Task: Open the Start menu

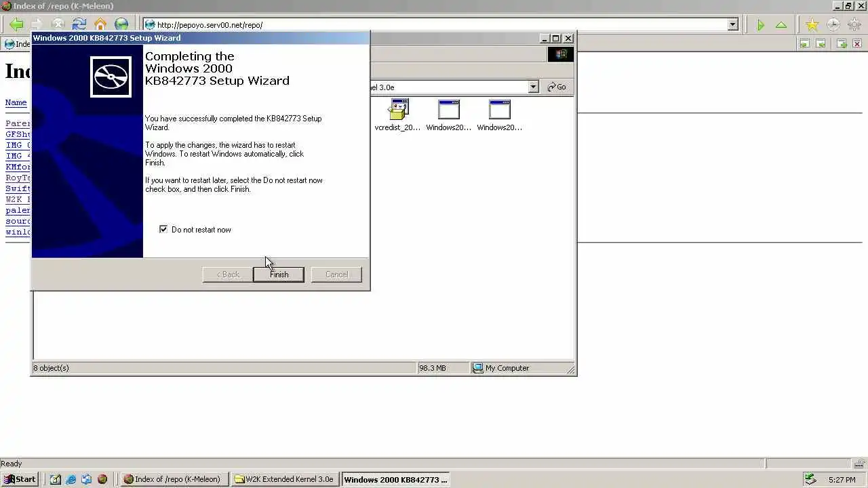Action: tap(20, 479)
